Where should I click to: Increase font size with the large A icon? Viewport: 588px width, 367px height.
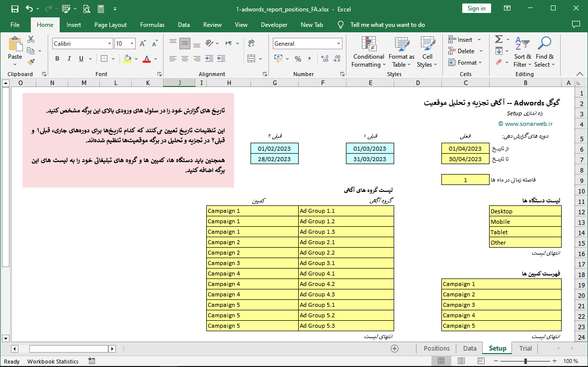pyautogui.click(x=143, y=44)
